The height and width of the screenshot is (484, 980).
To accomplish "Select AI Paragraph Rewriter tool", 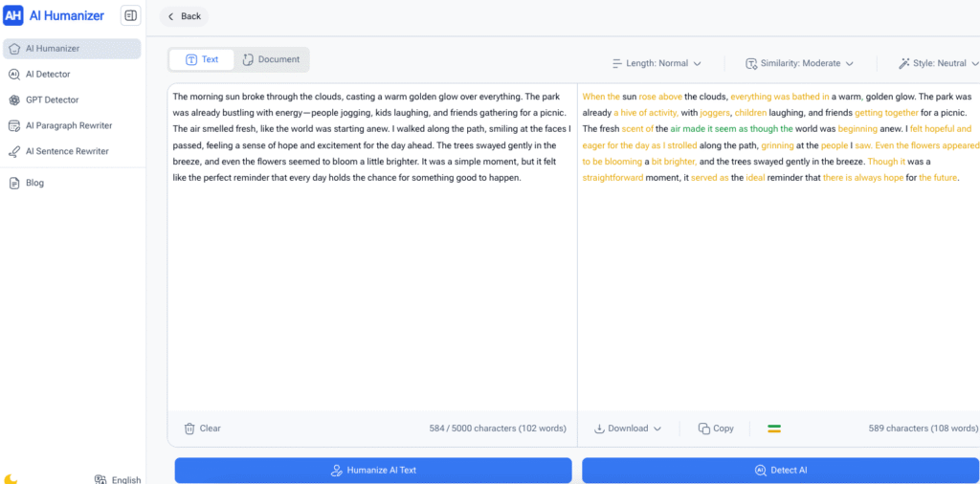I will 68,125.
